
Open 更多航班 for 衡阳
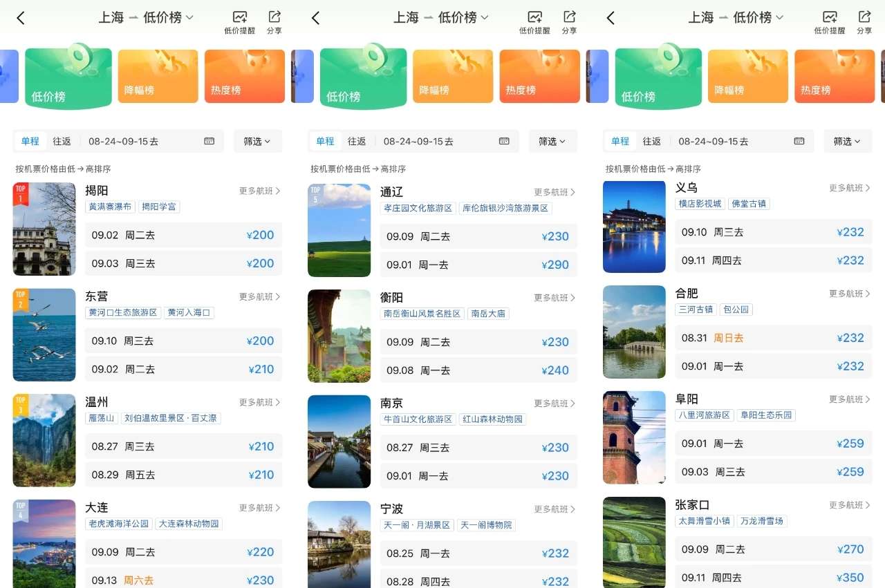coord(555,298)
